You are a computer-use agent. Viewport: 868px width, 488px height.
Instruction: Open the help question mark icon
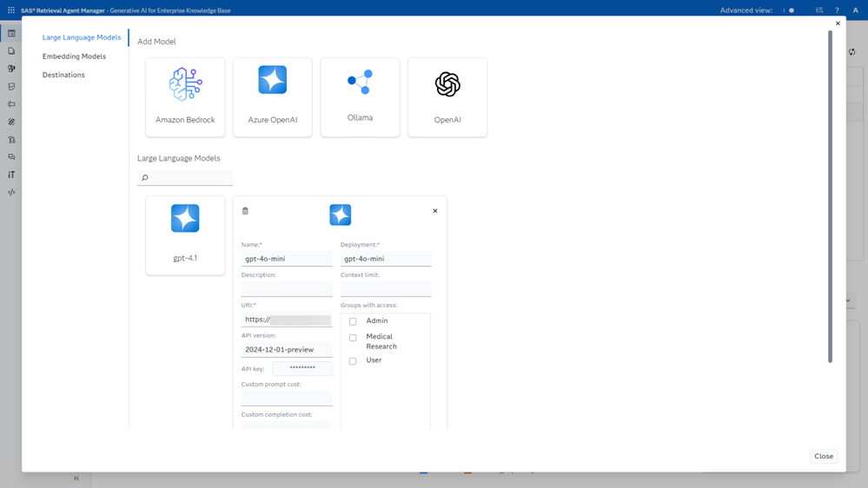[837, 10]
